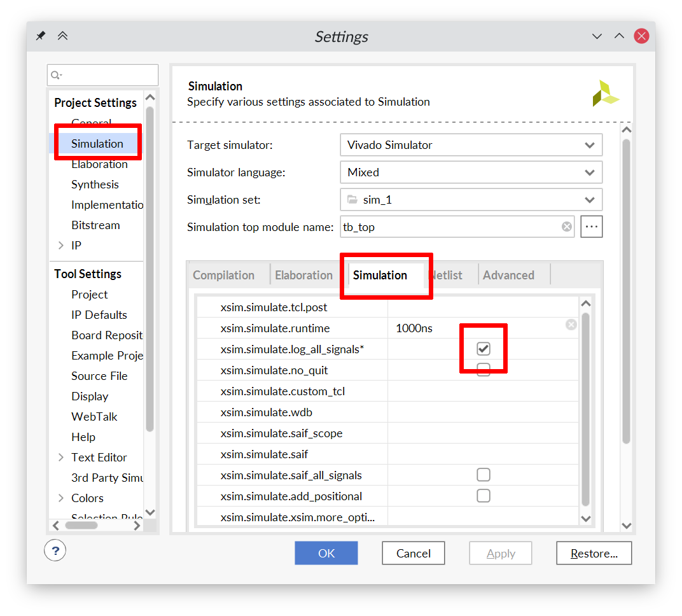The width and height of the screenshot is (682, 616).
Task: Expand the Colors tree node
Action: pos(61,498)
